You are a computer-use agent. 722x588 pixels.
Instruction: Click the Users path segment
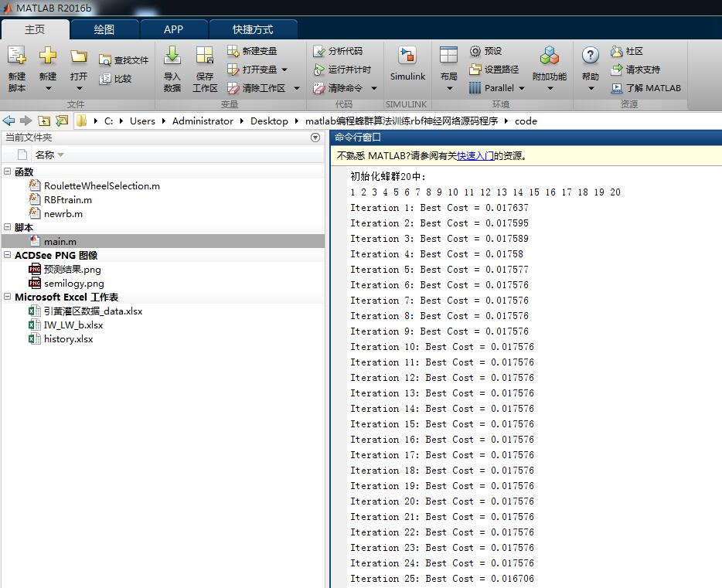[x=142, y=121]
